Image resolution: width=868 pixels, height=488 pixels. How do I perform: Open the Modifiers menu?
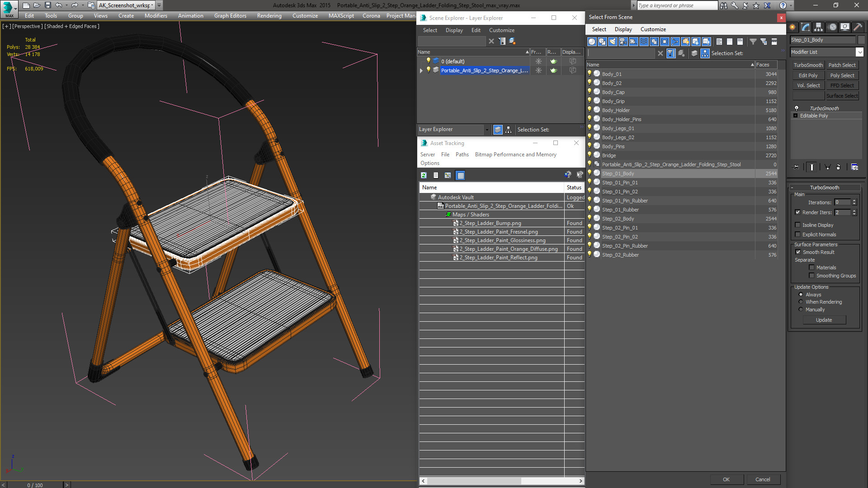pos(156,16)
